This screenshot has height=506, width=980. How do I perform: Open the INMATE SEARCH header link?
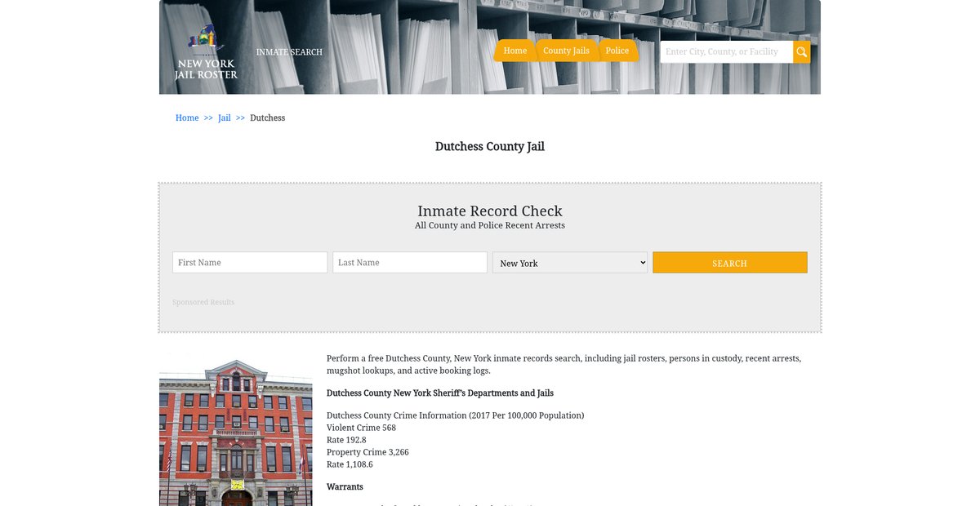click(x=289, y=52)
